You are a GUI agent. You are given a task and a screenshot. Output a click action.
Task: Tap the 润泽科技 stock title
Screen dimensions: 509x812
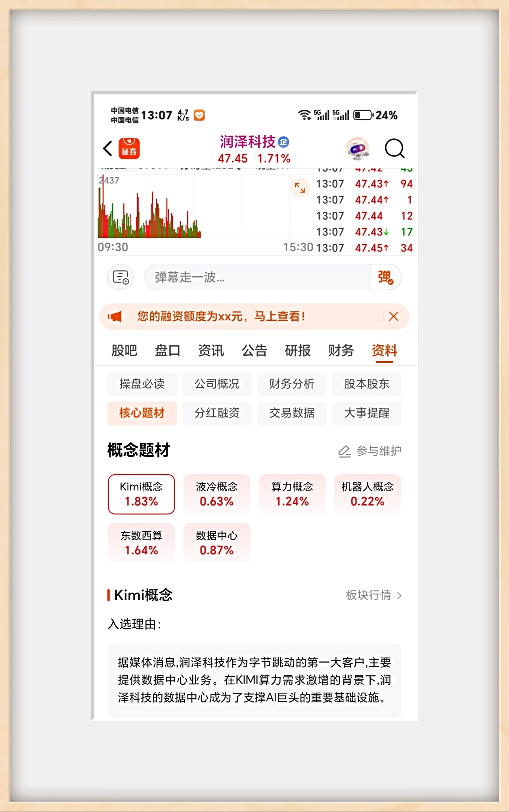coord(248,142)
